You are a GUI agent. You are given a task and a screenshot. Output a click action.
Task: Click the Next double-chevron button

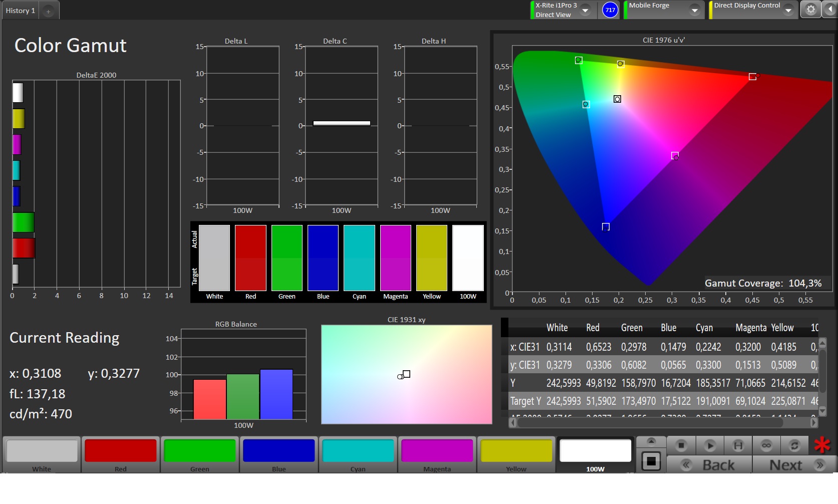coord(795,465)
